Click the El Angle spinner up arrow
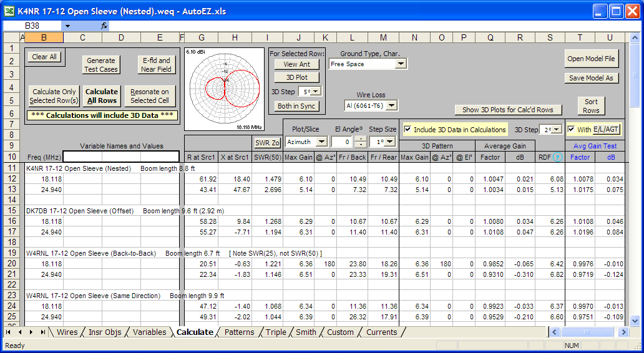 click(359, 139)
